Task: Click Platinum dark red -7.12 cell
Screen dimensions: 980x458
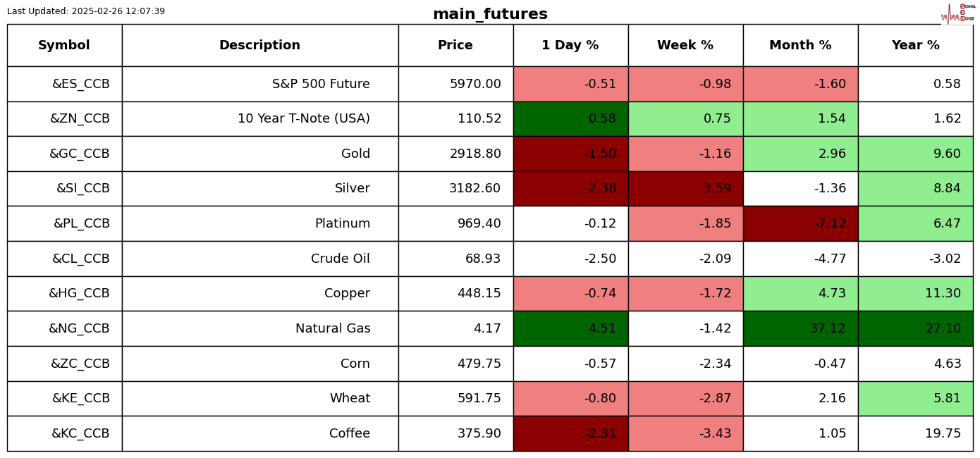Action: coord(800,224)
